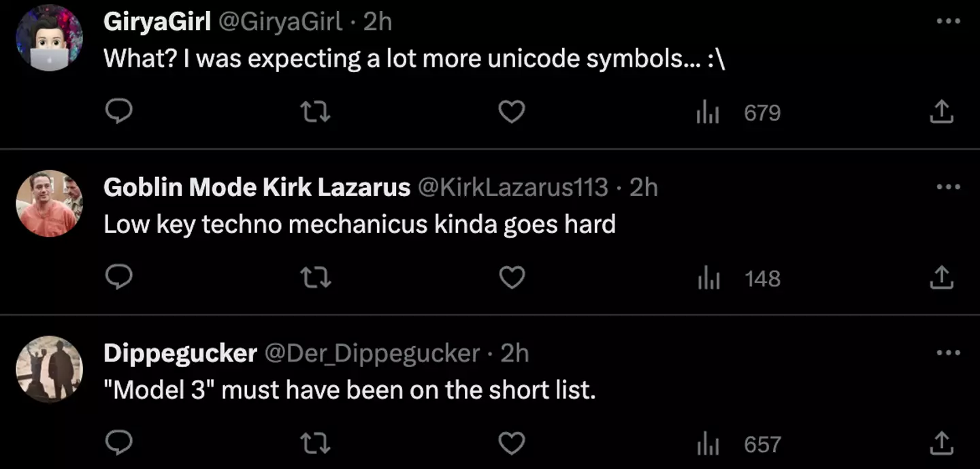Open more options on Kirk Lazarus tweet

[x=947, y=187]
